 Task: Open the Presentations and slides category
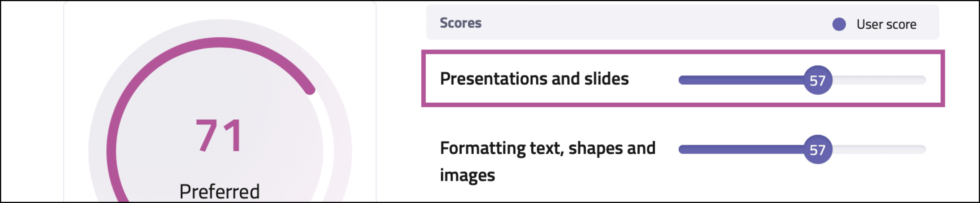pos(534,79)
